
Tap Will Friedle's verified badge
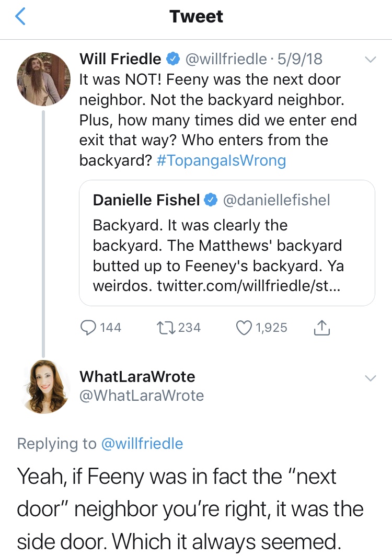[173, 60]
